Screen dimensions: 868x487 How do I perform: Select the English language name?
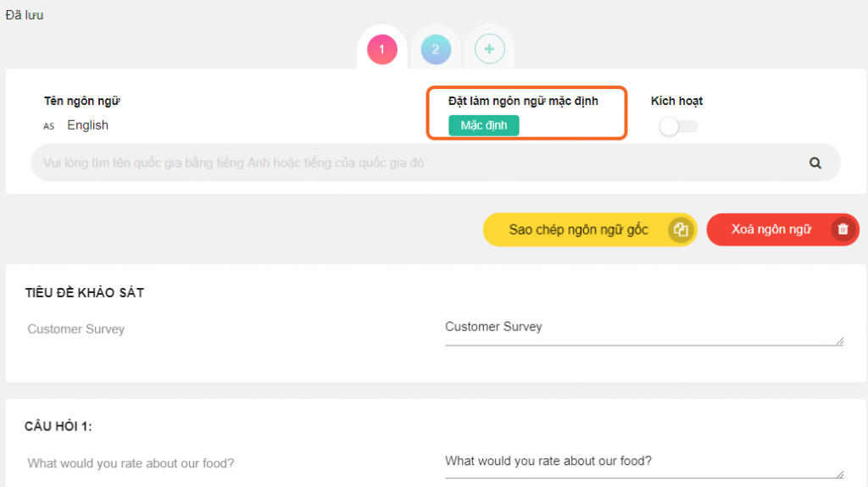point(87,125)
